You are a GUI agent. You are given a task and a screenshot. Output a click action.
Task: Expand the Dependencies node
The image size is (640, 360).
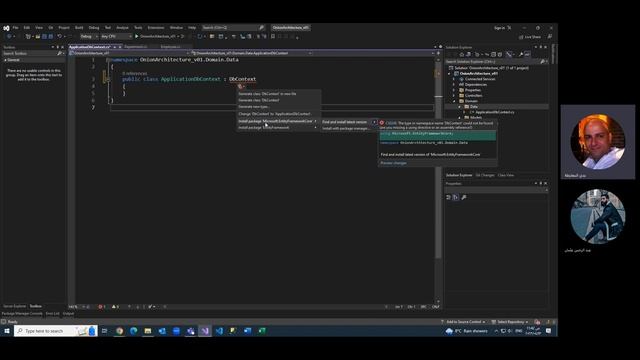point(454,84)
